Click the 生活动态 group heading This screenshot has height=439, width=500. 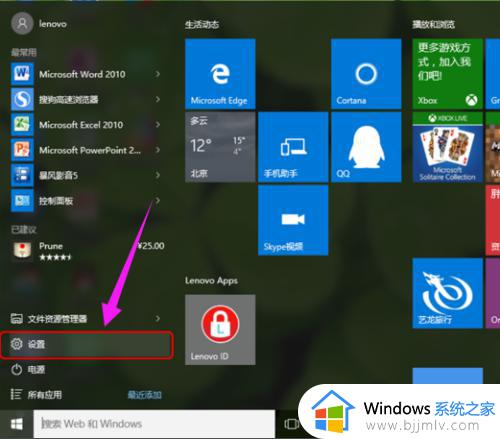[202, 24]
